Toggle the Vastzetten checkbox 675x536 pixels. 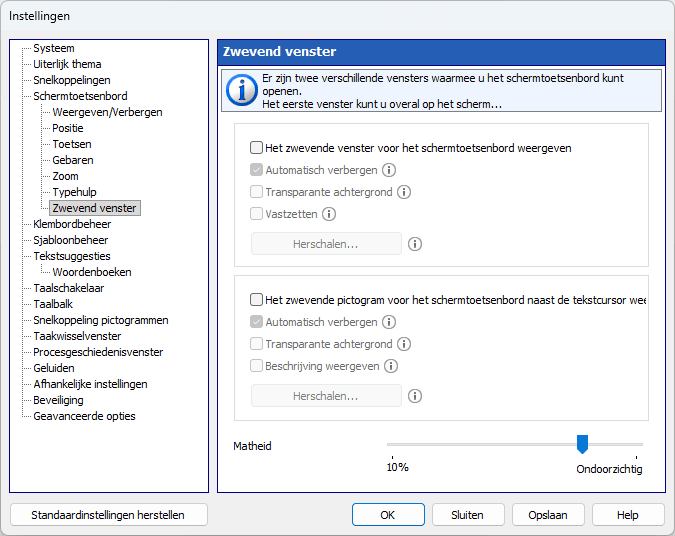point(256,214)
